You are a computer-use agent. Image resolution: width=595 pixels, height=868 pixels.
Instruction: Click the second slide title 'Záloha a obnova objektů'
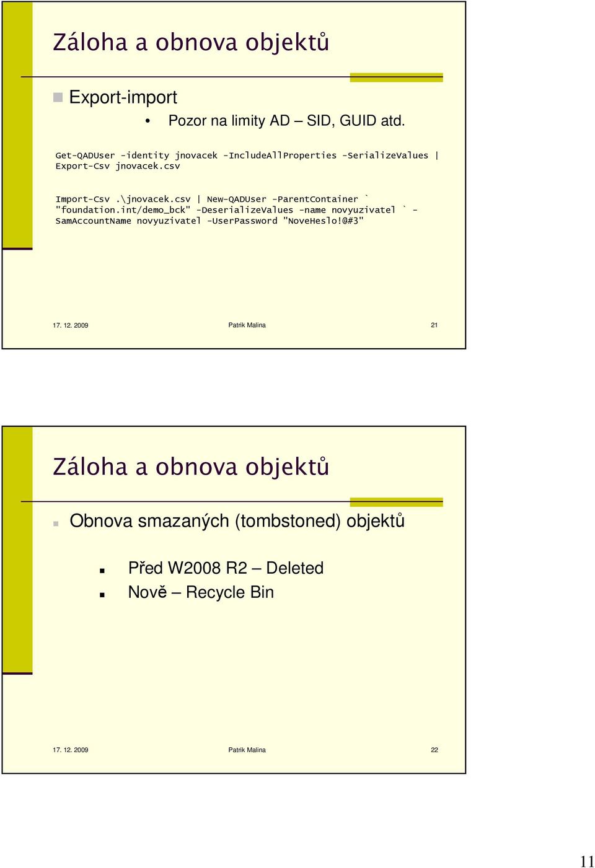[x=191, y=467]
